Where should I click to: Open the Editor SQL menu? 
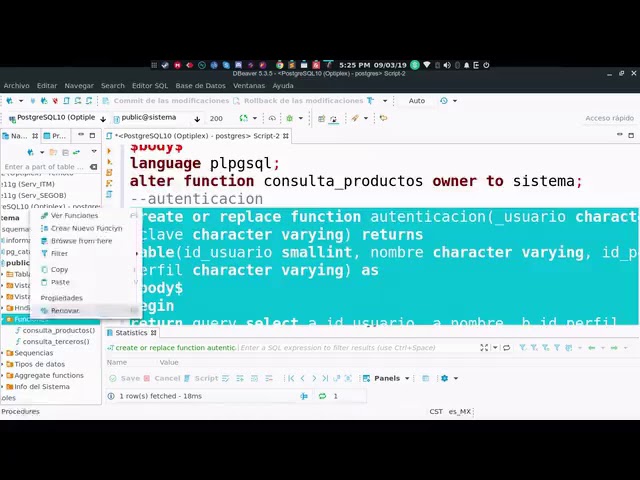(x=150, y=86)
